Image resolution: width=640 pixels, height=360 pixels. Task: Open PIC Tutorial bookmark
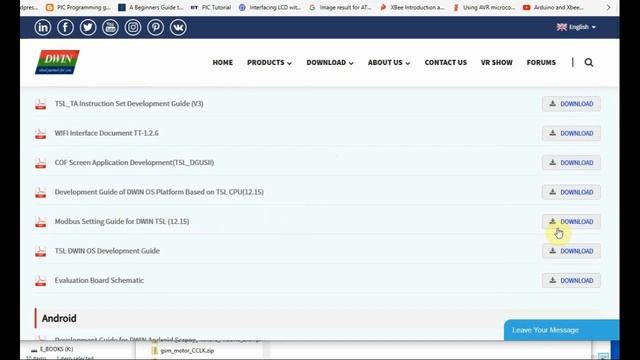211,7
